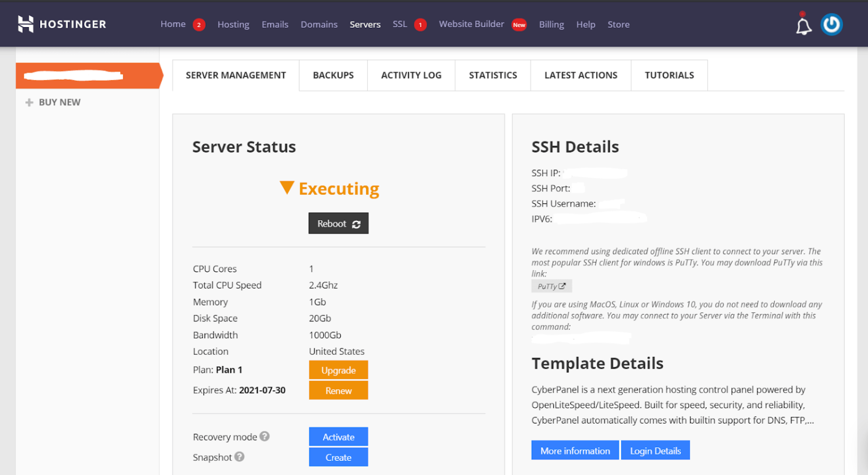Reboot the server
The width and height of the screenshot is (868, 475).
[338, 223]
